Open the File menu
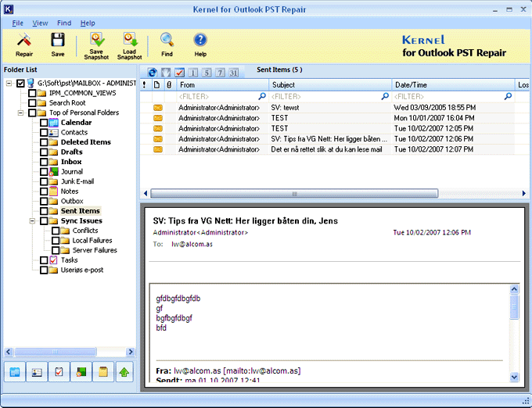The image size is (532, 408). 18,23
